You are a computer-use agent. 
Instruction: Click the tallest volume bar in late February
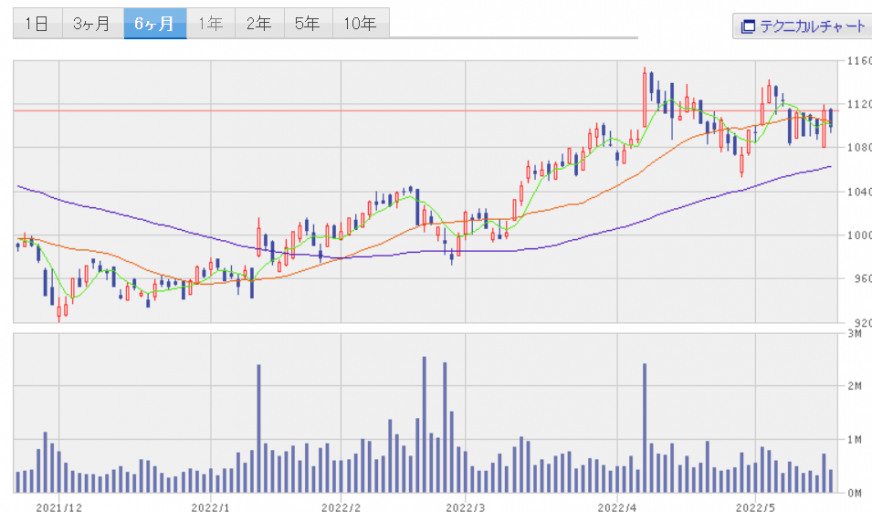[424, 424]
